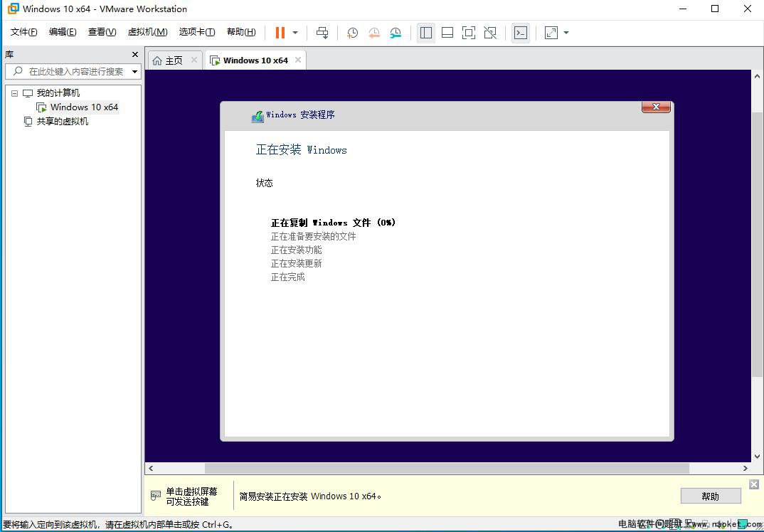Click the horizontal scrollbar thumb
The width and height of the screenshot is (764, 532).
point(447,468)
